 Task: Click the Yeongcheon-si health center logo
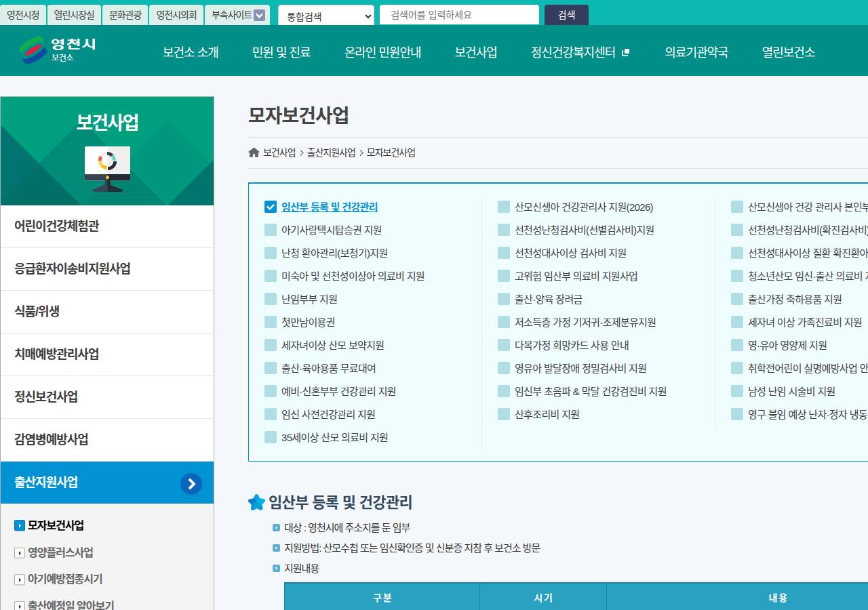(x=58, y=50)
